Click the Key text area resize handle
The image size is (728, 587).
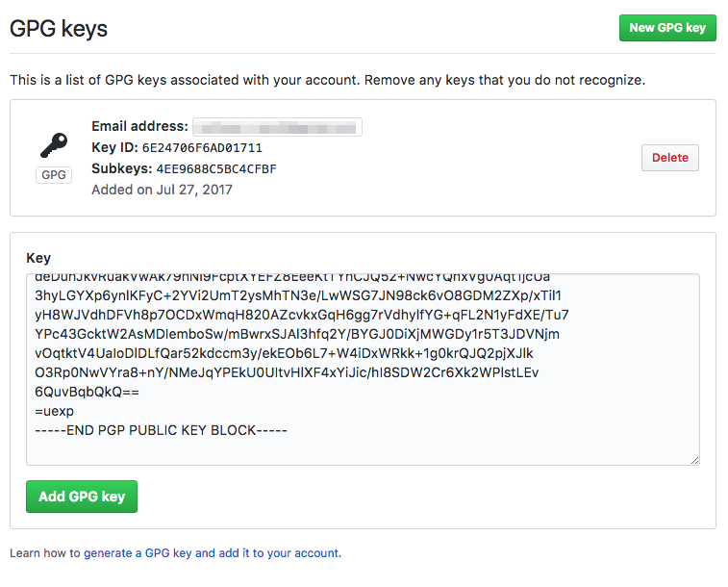694,460
